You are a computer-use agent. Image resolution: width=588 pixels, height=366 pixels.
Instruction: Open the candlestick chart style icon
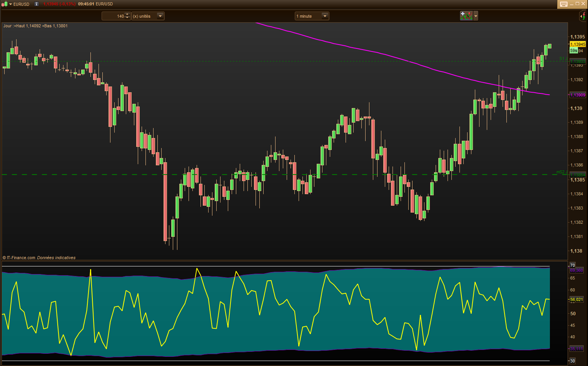point(4,4)
